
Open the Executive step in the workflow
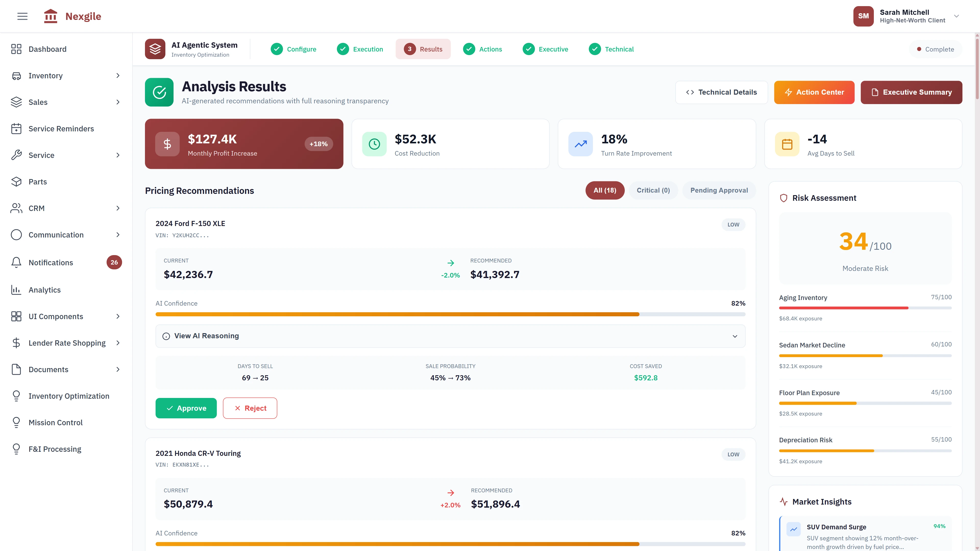point(546,49)
